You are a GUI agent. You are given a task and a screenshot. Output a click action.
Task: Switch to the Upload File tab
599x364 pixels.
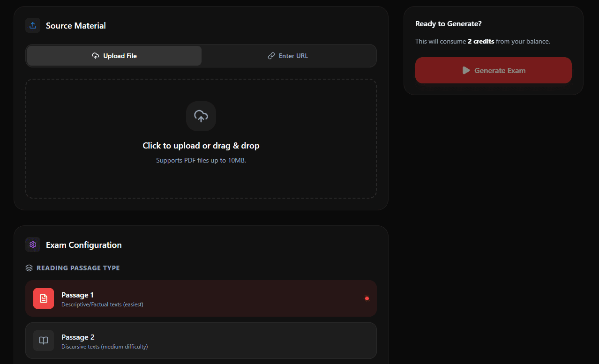[x=114, y=56]
